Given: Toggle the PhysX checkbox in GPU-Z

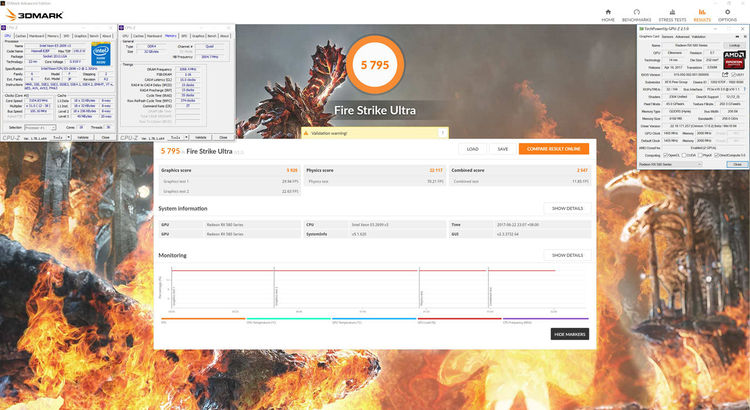Looking at the screenshot, I should point(700,155).
